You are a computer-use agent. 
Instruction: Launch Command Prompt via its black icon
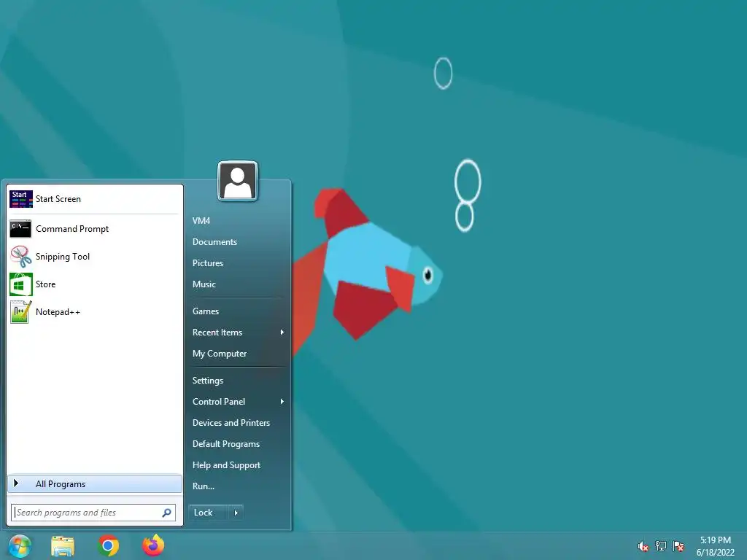click(x=20, y=228)
